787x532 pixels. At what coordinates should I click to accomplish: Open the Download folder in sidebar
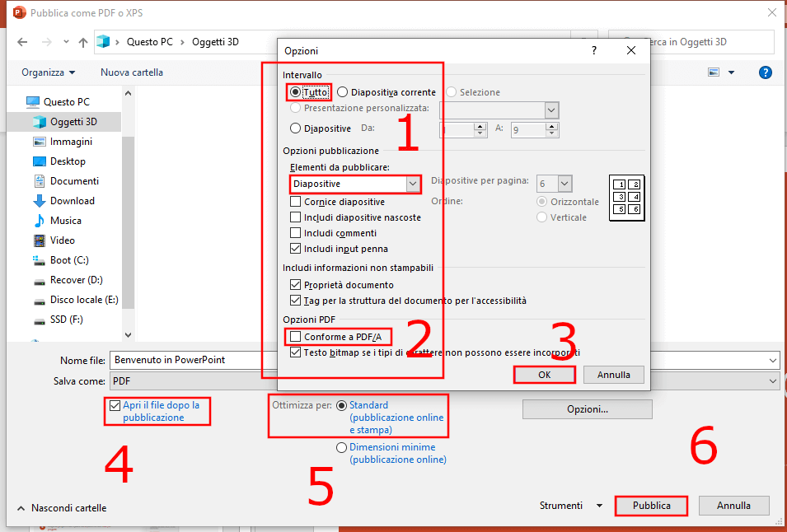click(72, 201)
